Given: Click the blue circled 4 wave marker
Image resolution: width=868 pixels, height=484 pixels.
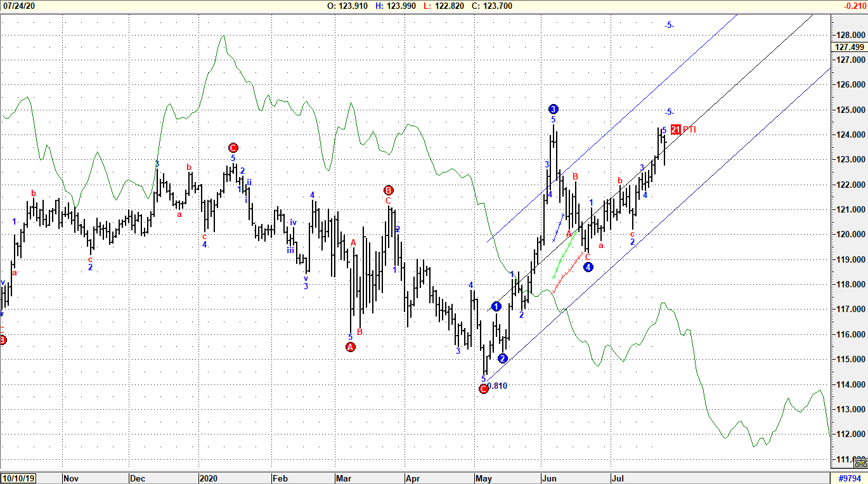Looking at the screenshot, I should [588, 266].
